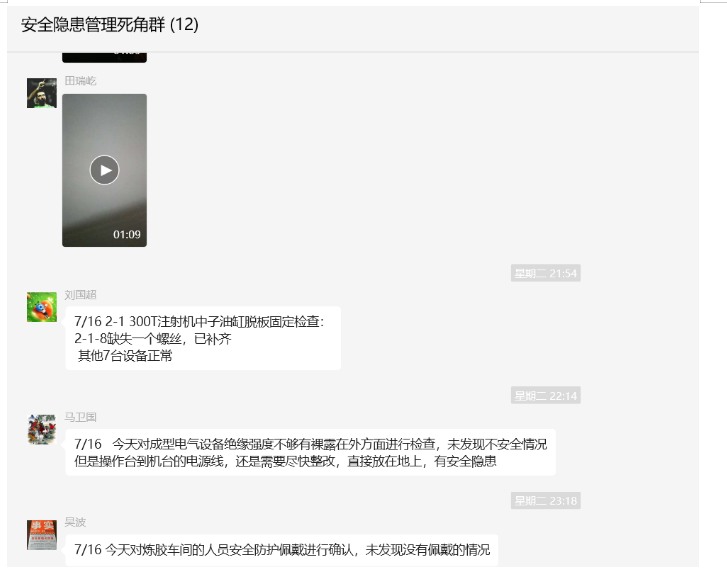Select 马卫国's electrical insulation check message
Image resolution: width=727 pixels, height=587 pixels.
311,453
